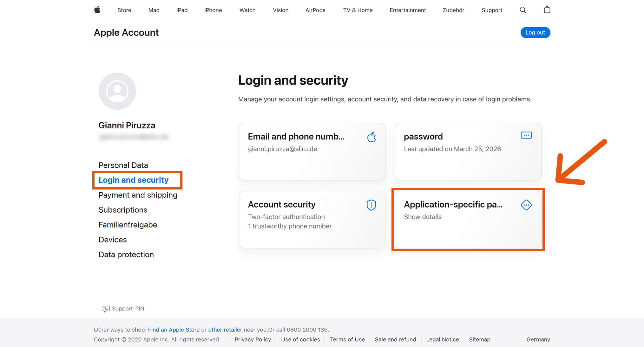The image size is (644, 347).
Task: Click the Apple icon in email card
Action: click(371, 137)
